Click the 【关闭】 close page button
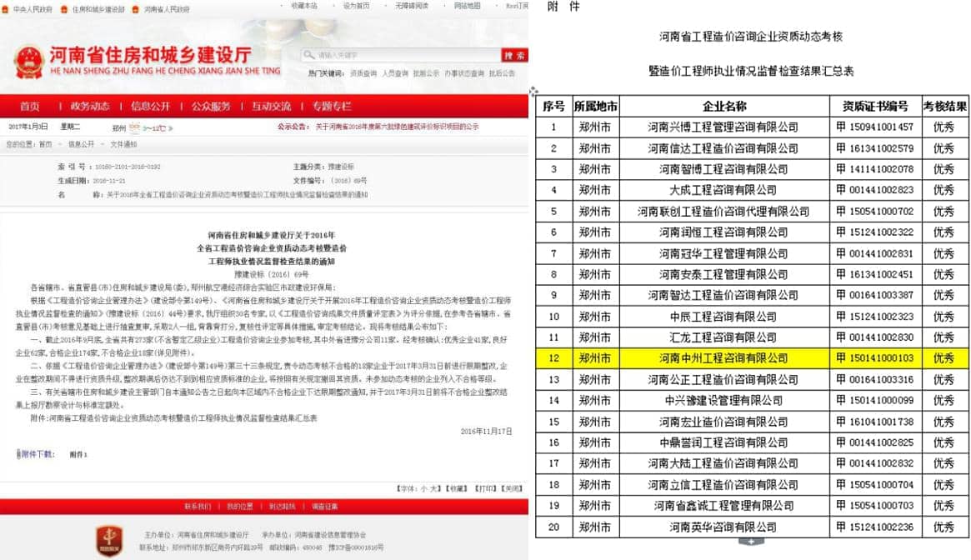971x560 pixels. (x=513, y=489)
